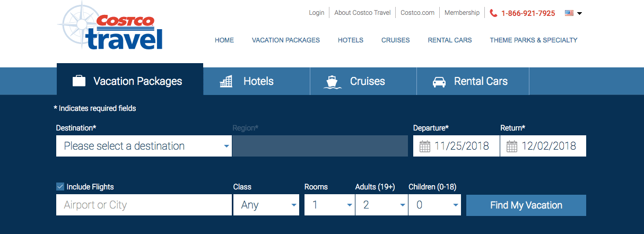Go to THEME PARKS & SPECIALTY menu
The image size is (644, 234).
pos(534,40)
